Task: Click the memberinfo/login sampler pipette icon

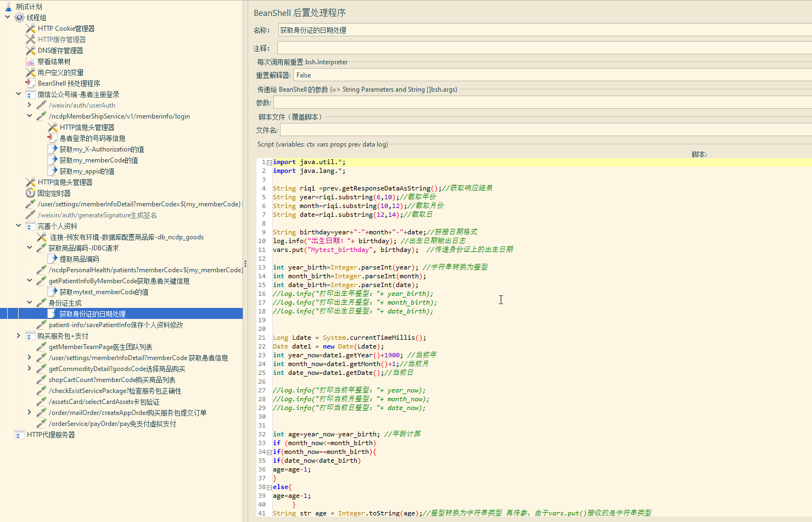Action: [42, 116]
